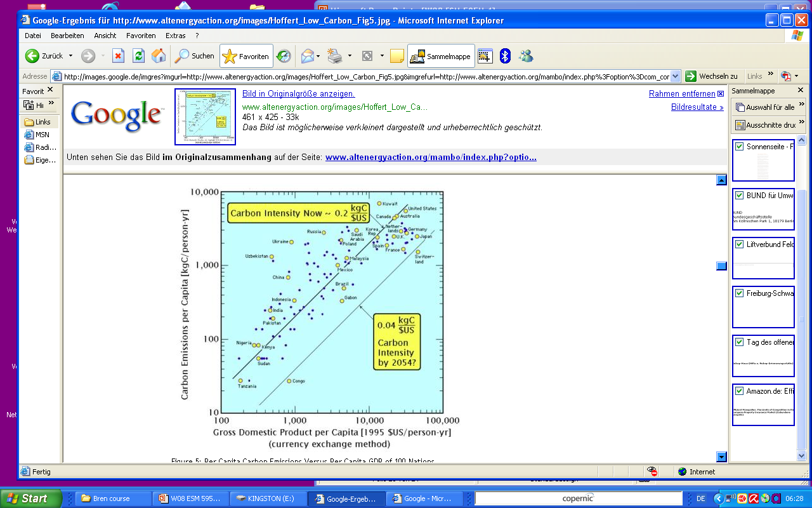Click the mail envelope icon
This screenshot has width=812, height=508.
click(x=307, y=56)
